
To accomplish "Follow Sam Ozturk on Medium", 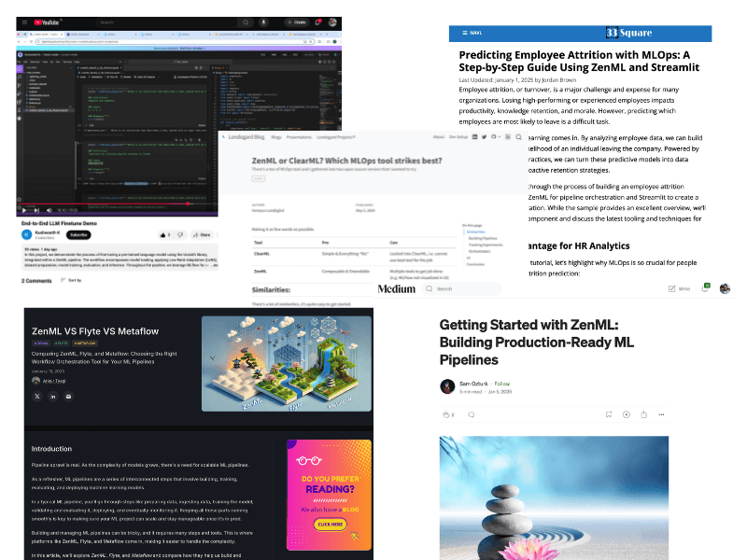I will [x=502, y=385].
